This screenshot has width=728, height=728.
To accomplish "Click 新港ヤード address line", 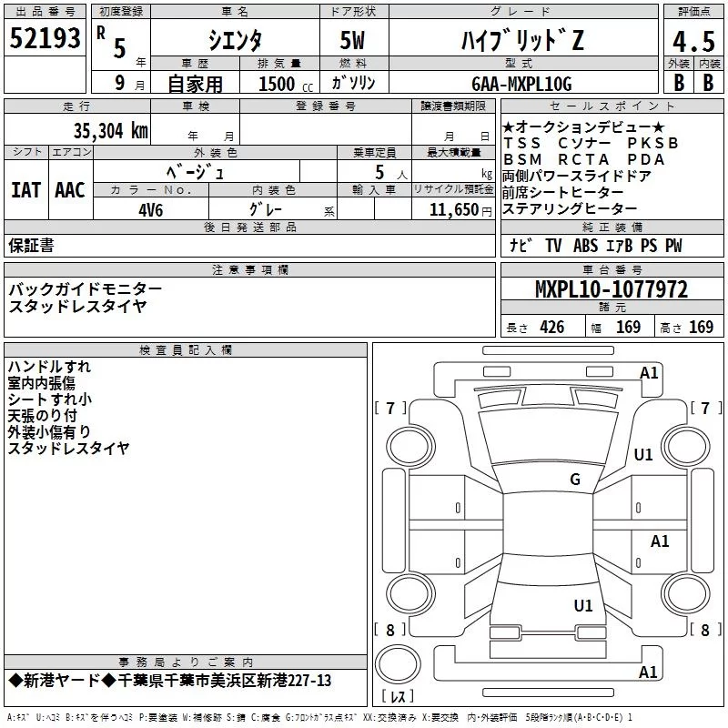I will 170,681.
